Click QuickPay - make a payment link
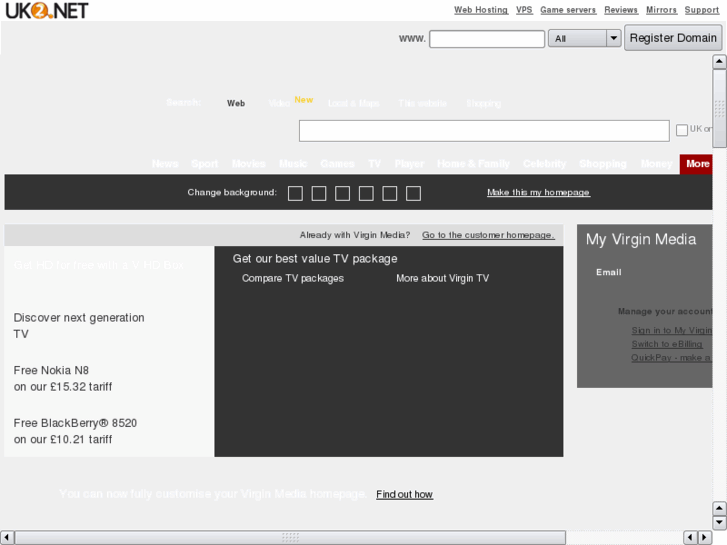This screenshot has width=727, height=545. (x=671, y=358)
